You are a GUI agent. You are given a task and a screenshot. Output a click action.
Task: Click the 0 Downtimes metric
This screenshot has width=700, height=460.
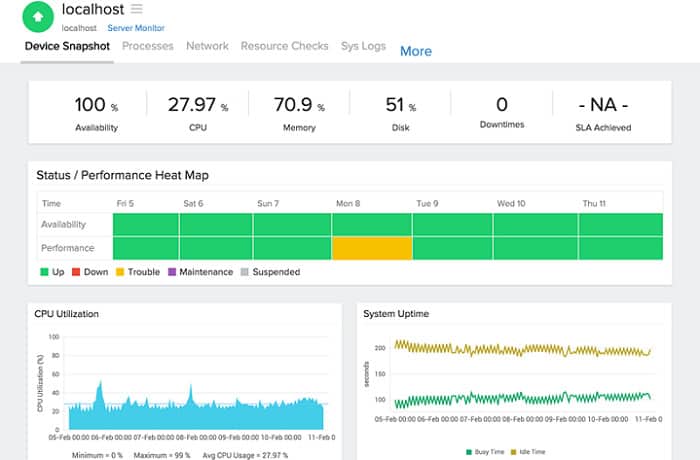click(502, 112)
